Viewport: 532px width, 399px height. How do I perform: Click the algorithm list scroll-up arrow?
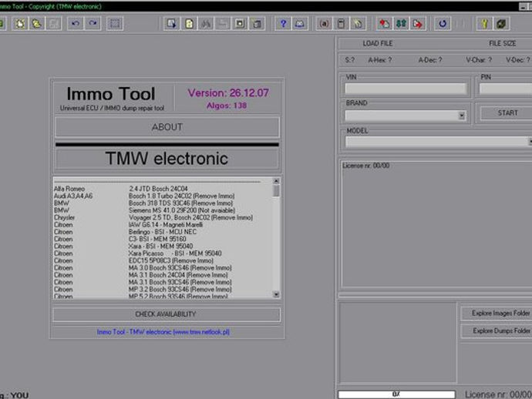pyautogui.click(x=276, y=181)
